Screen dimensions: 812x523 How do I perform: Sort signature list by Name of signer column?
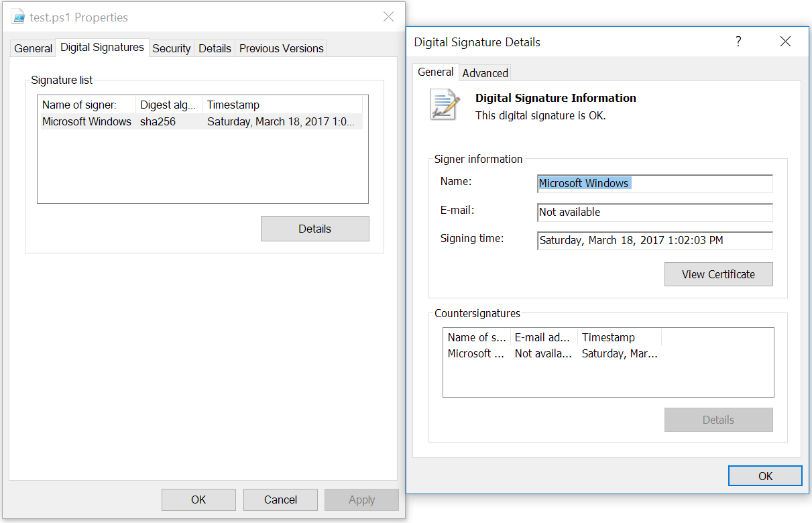point(87,105)
